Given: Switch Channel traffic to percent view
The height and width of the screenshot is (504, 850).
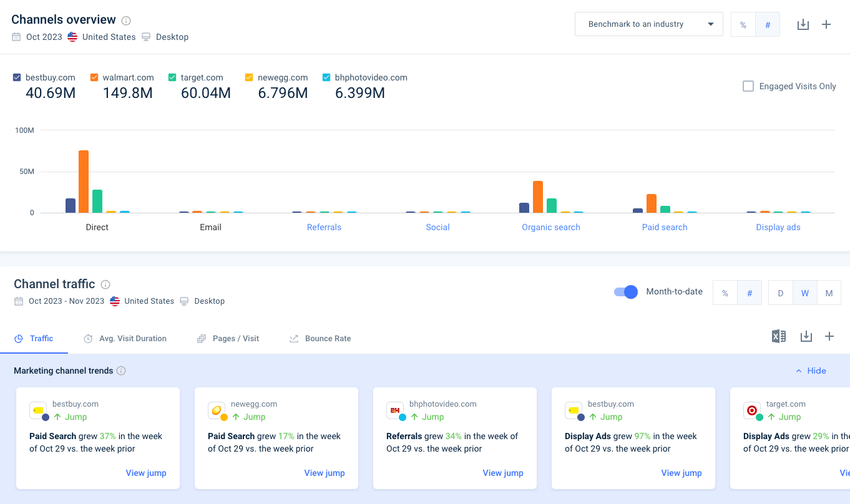Looking at the screenshot, I should pyautogui.click(x=725, y=293).
